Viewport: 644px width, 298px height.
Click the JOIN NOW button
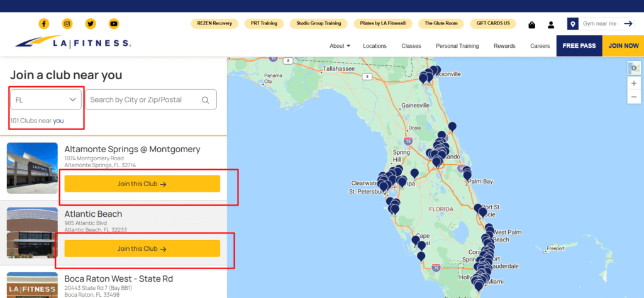[623, 45]
